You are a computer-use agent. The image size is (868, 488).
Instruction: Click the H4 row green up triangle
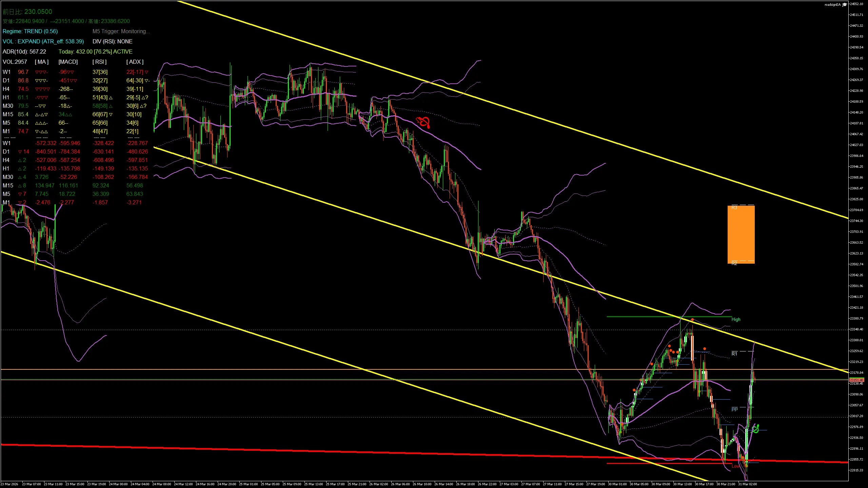(x=20, y=160)
